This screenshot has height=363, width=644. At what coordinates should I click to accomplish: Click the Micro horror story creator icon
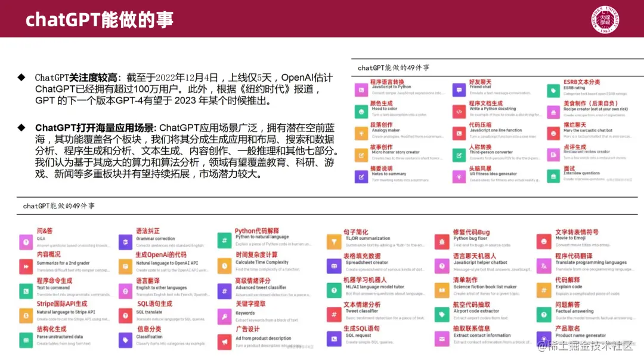(361, 155)
